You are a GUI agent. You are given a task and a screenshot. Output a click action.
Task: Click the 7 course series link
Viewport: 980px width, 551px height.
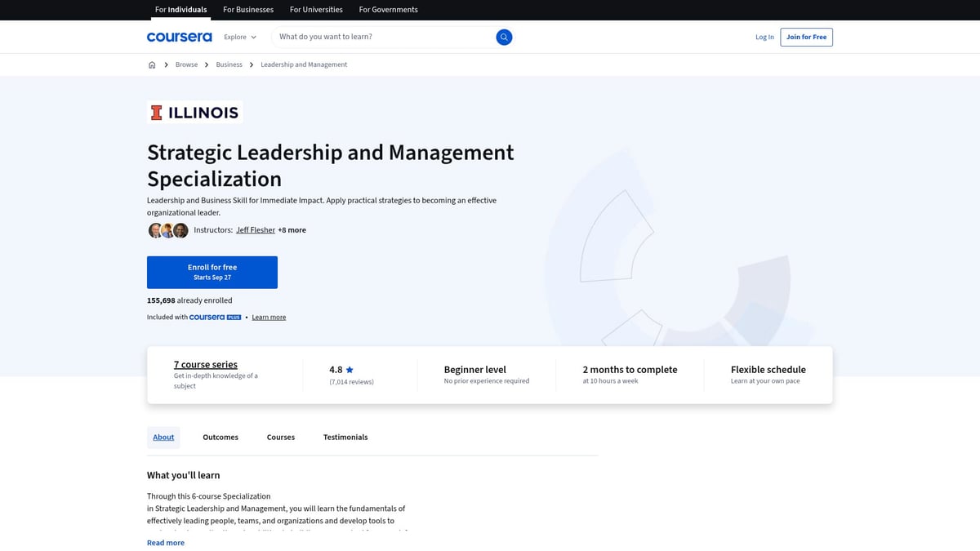coord(206,365)
